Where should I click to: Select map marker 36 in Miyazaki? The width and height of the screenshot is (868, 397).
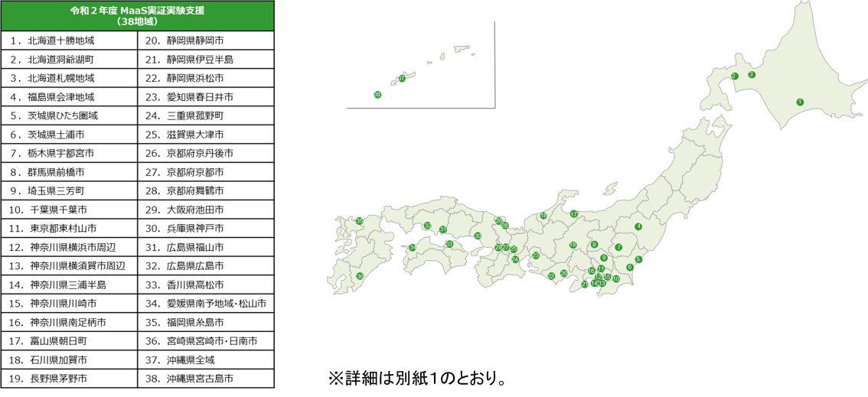[360, 276]
